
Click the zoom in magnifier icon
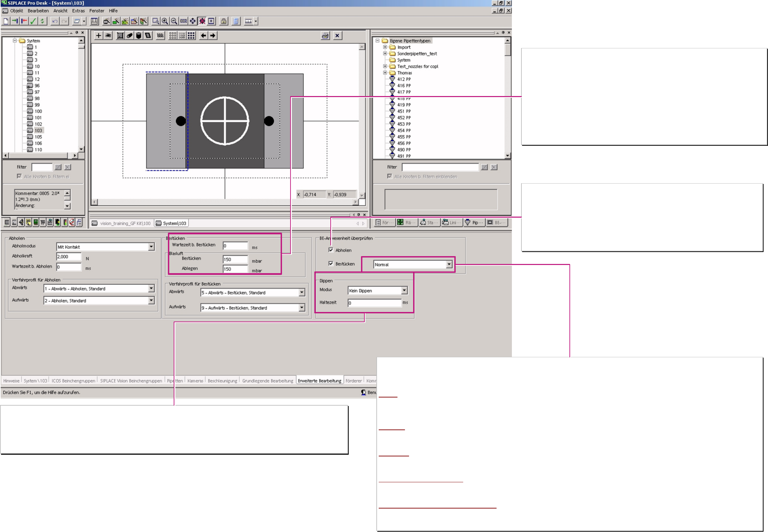(x=165, y=21)
